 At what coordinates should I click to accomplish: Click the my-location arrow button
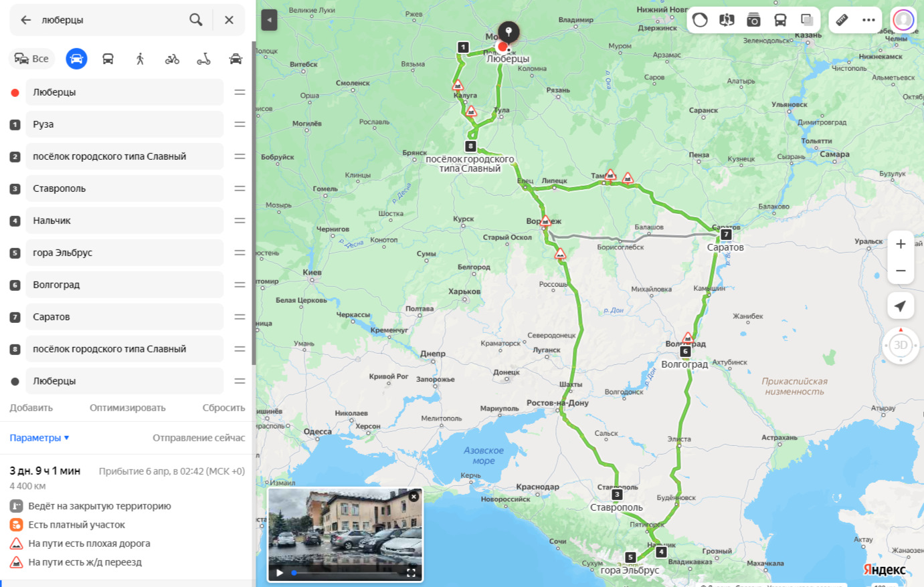(x=901, y=306)
